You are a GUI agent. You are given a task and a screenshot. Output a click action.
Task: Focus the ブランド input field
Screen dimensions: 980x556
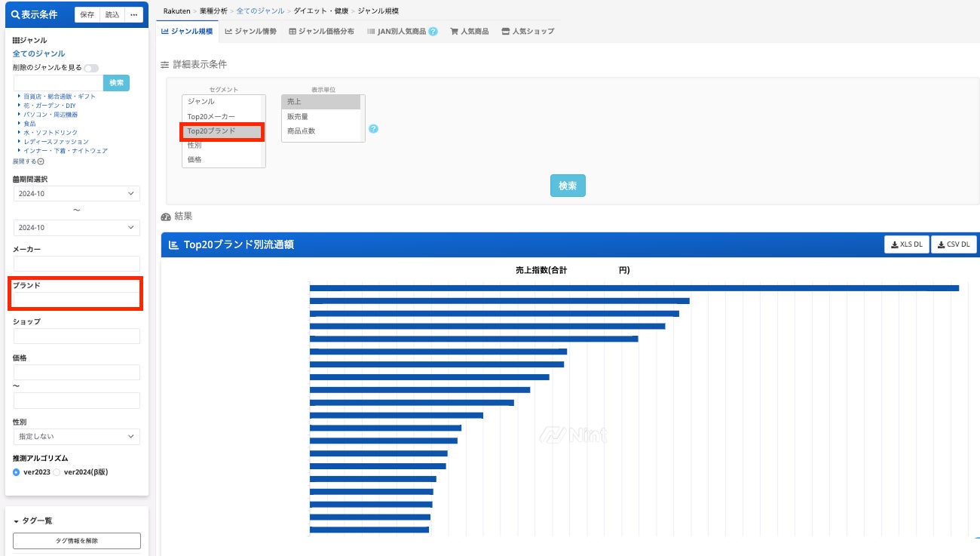pos(76,300)
